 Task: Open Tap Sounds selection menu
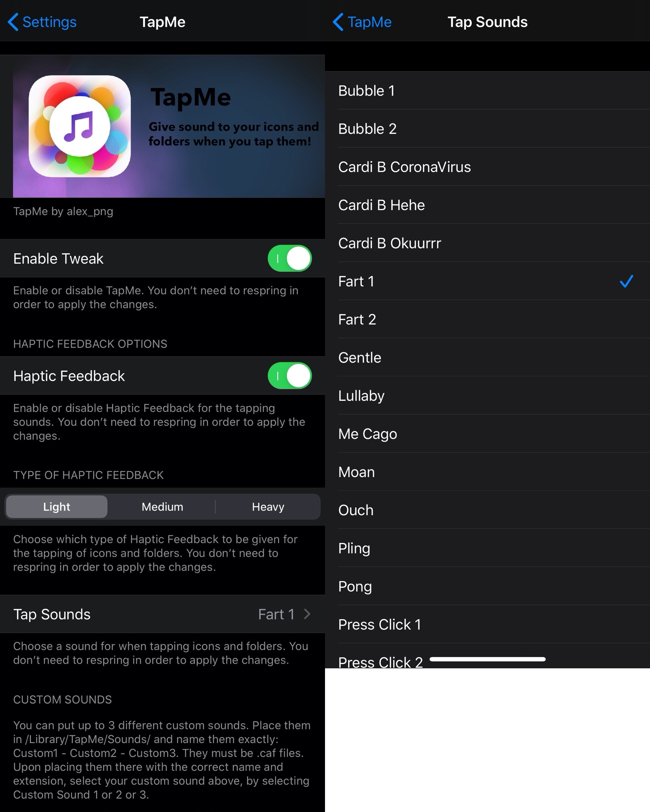162,613
